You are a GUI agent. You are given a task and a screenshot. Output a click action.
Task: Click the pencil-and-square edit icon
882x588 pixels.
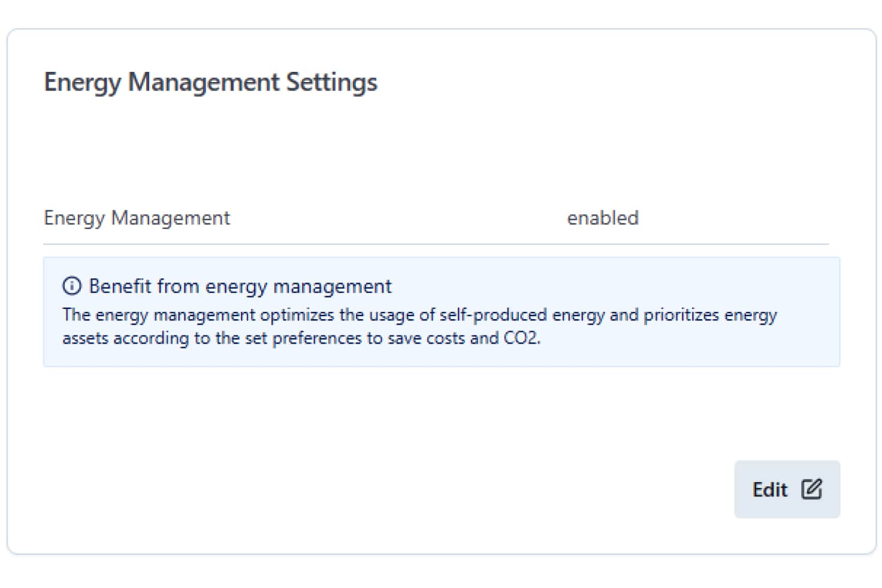pos(812,489)
